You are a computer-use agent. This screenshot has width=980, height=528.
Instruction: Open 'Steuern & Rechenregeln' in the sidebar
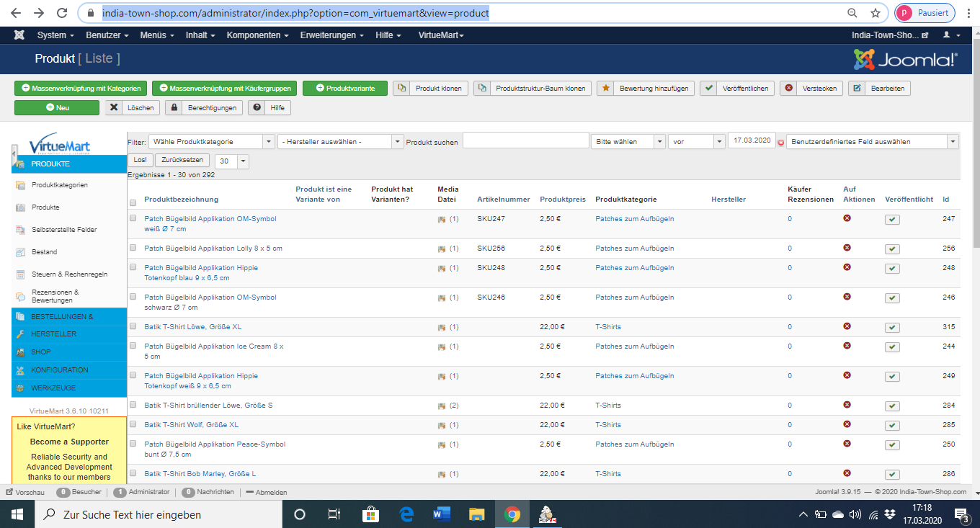point(69,274)
